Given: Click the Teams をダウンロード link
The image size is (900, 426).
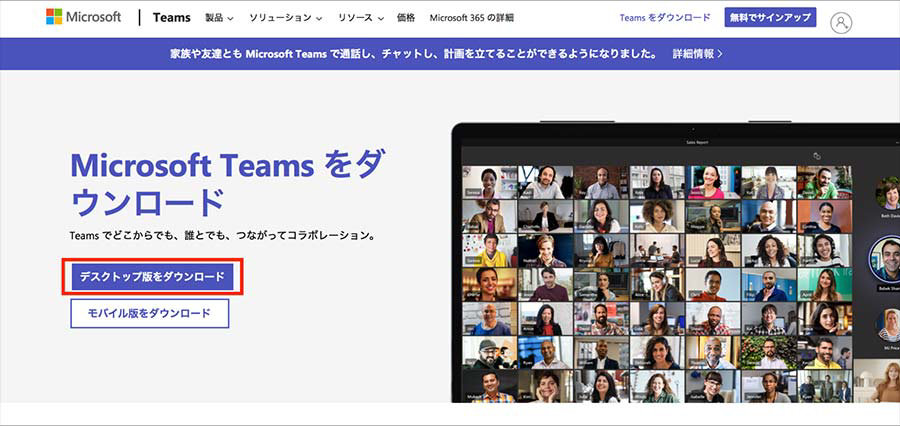Looking at the screenshot, I should coord(665,18).
